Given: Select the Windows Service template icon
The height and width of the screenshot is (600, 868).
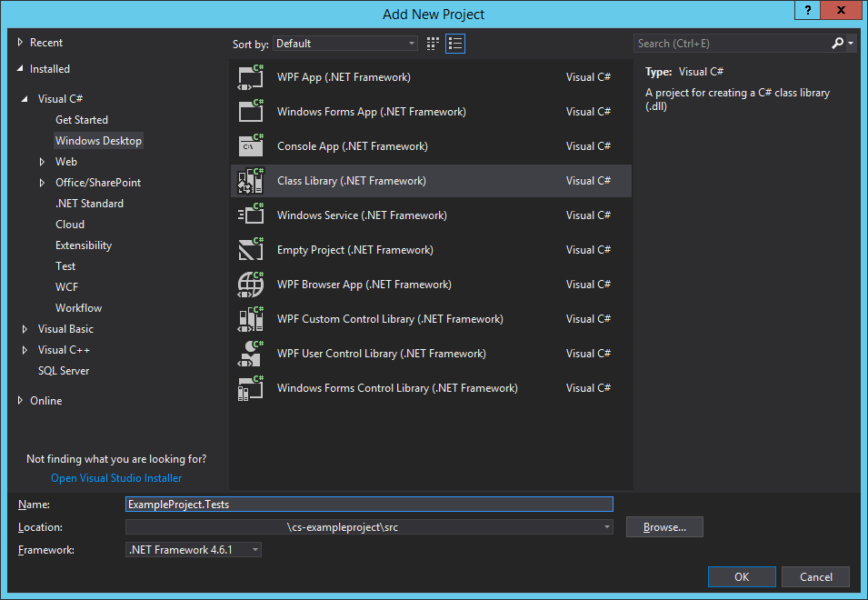Looking at the screenshot, I should pyautogui.click(x=250, y=215).
